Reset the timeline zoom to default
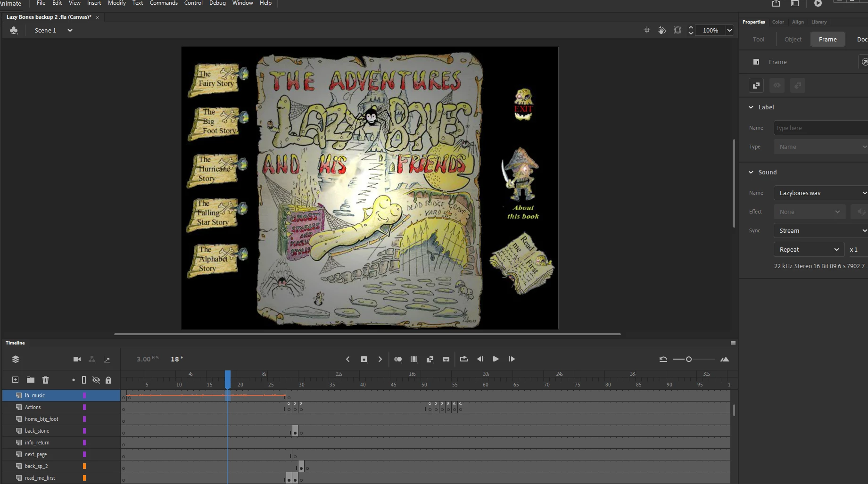868x484 pixels. pos(663,359)
